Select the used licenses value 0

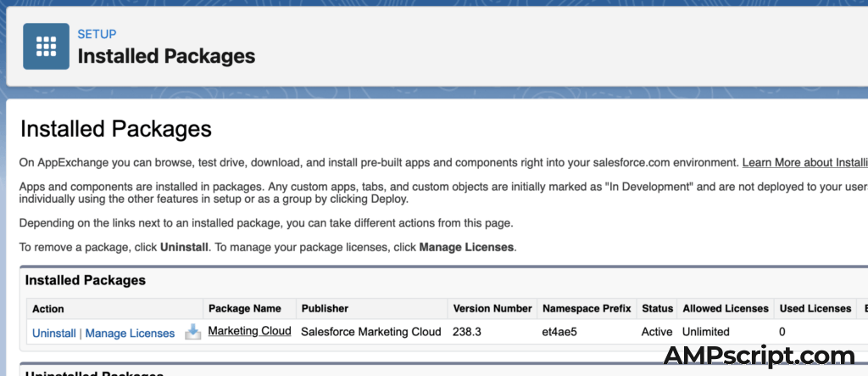782,332
